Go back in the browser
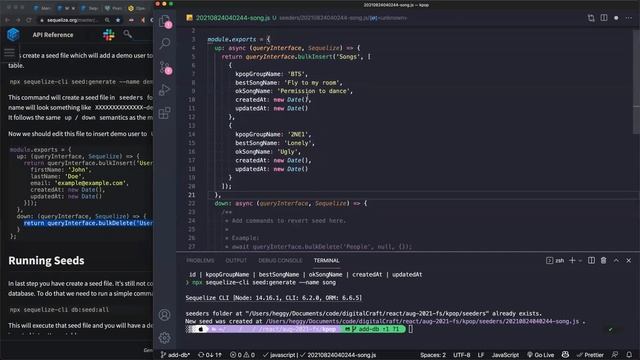Screen dimensions: 640x360 point(7,20)
